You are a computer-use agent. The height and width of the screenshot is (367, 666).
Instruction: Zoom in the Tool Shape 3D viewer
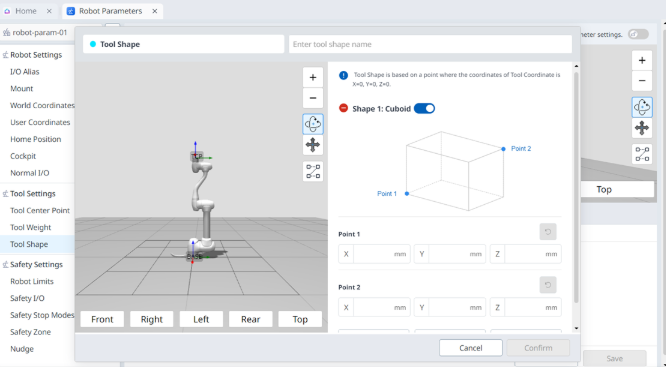pyautogui.click(x=313, y=77)
